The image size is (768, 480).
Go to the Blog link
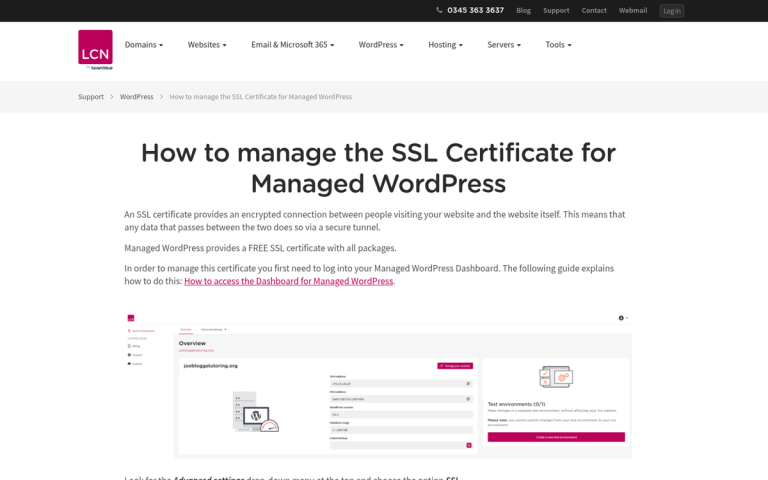(x=524, y=10)
